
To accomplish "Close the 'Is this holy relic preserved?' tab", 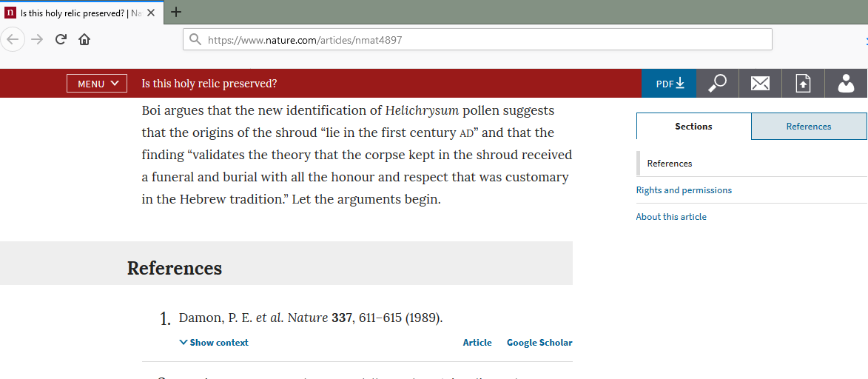I will [x=151, y=13].
